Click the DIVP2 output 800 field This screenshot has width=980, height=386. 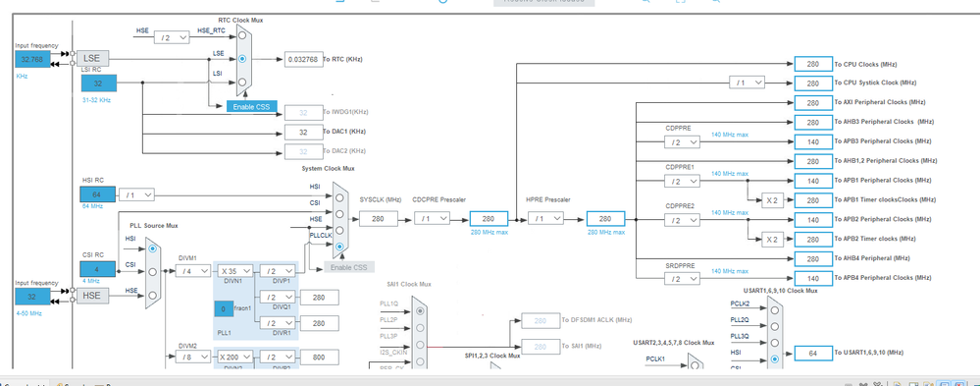320,357
